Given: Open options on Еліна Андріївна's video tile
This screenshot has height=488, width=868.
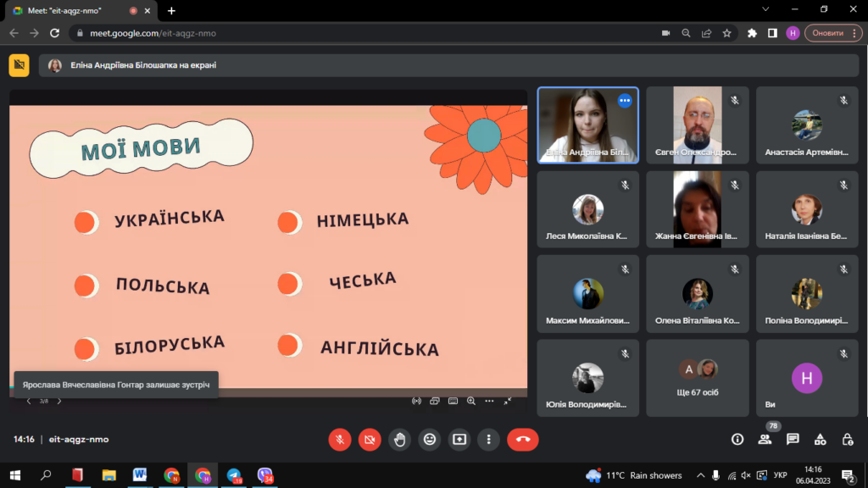Looking at the screenshot, I should (x=625, y=101).
